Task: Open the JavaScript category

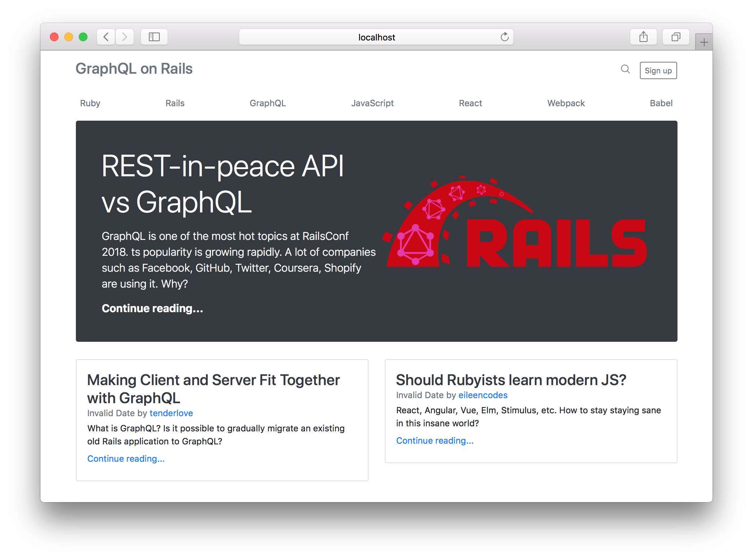Action: tap(372, 103)
